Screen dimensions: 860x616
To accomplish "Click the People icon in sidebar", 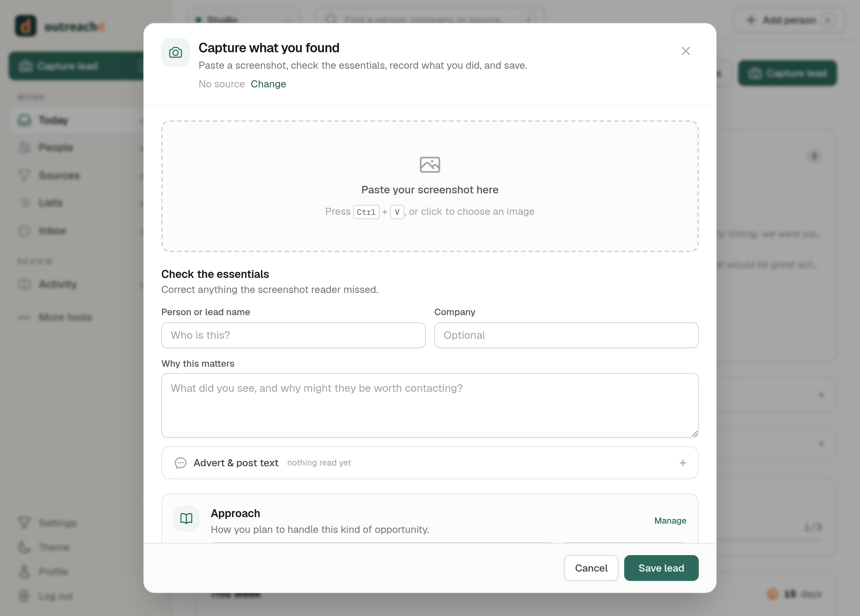I will pos(24,148).
